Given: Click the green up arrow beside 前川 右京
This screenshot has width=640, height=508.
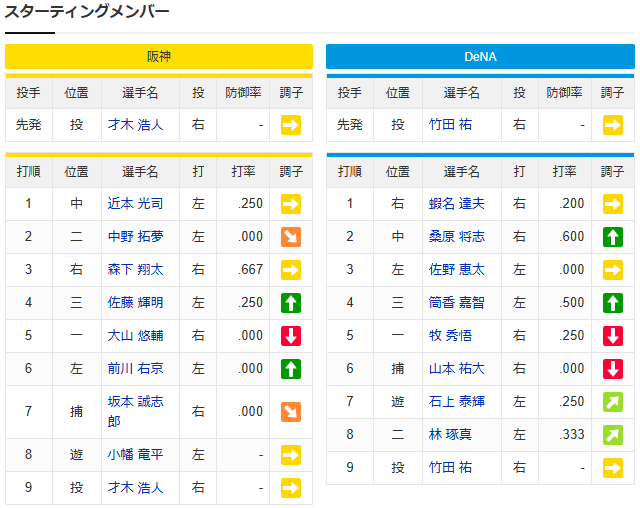Looking at the screenshot, I should (291, 369).
